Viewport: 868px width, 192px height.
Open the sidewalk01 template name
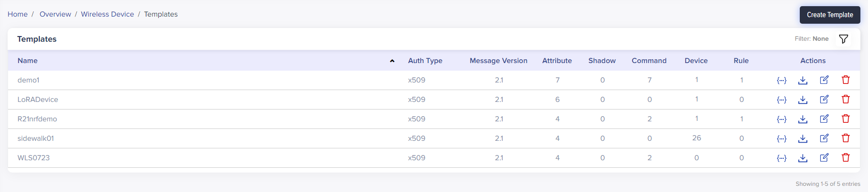tap(36, 138)
